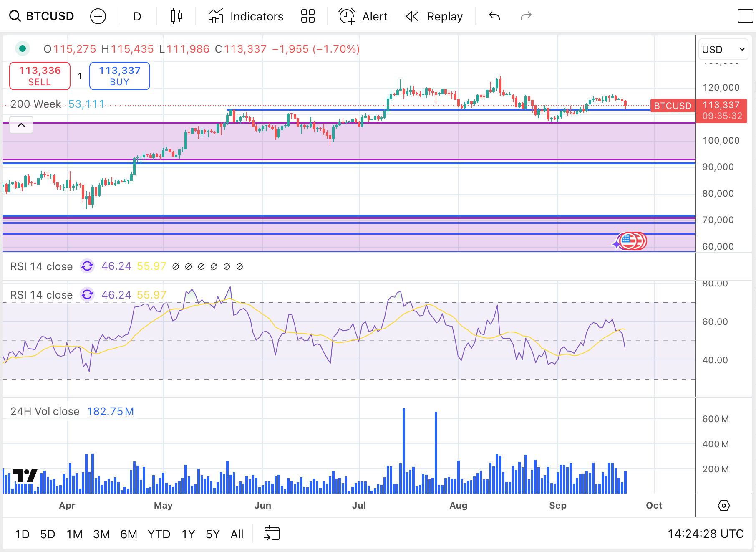Click the Oct label on time axis
This screenshot has height=552, width=756.
click(654, 505)
